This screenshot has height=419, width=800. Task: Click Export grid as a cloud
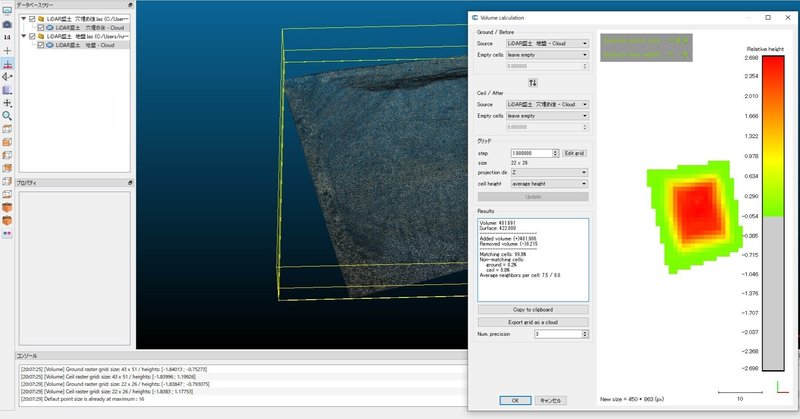(533, 322)
